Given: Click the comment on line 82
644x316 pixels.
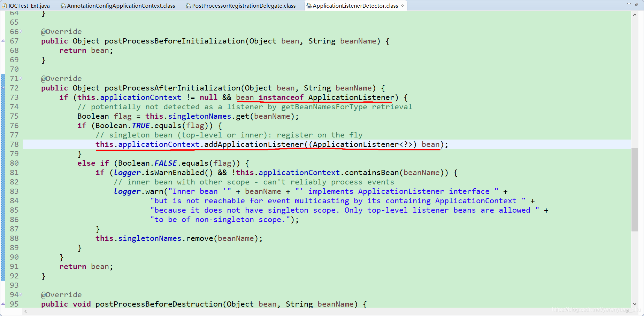Looking at the screenshot, I should coord(254,182).
